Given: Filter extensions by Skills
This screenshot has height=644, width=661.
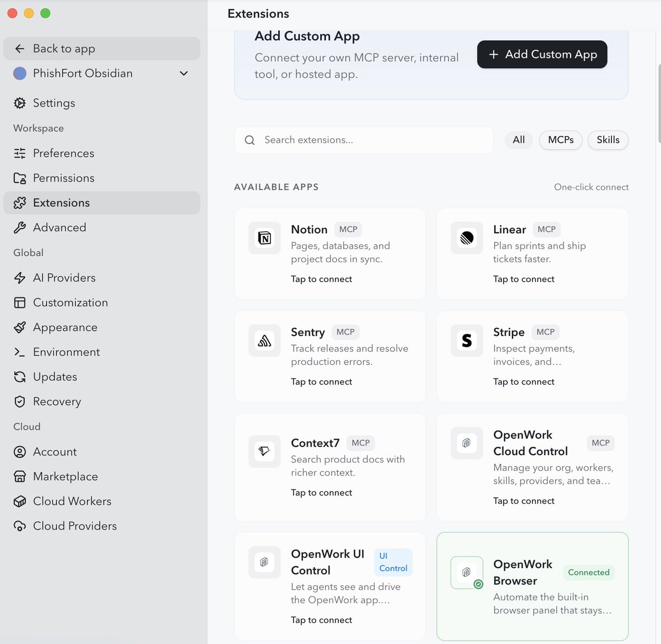Looking at the screenshot, I should [608, 140].
